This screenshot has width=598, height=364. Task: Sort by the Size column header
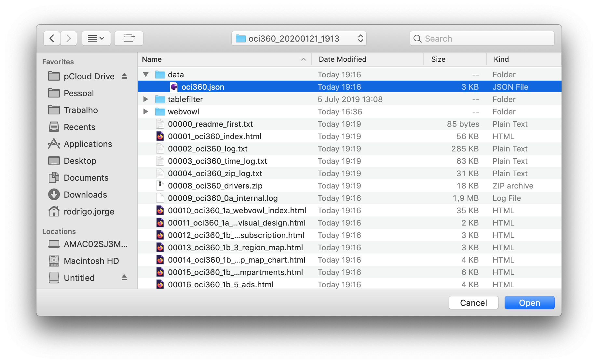[455, 59]
